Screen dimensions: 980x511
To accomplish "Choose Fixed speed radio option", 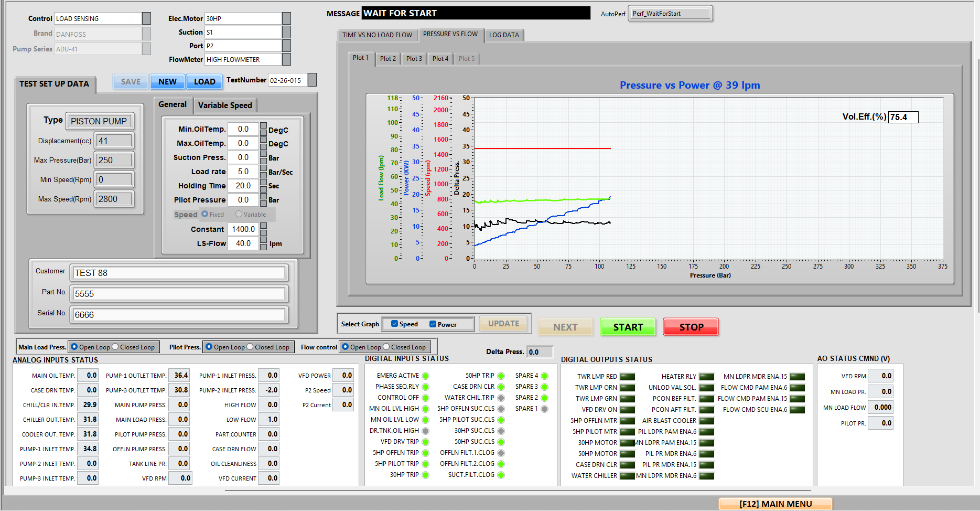I will click(205, 214).
